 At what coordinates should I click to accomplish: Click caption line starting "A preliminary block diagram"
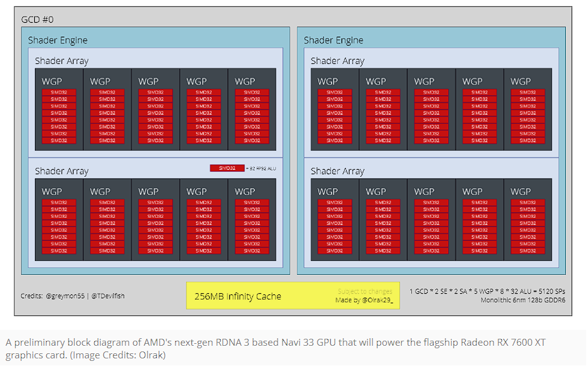(276, 343)
